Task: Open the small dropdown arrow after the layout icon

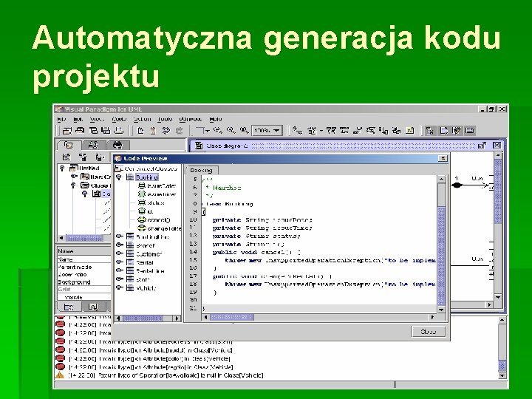Action: pos(321,131)
